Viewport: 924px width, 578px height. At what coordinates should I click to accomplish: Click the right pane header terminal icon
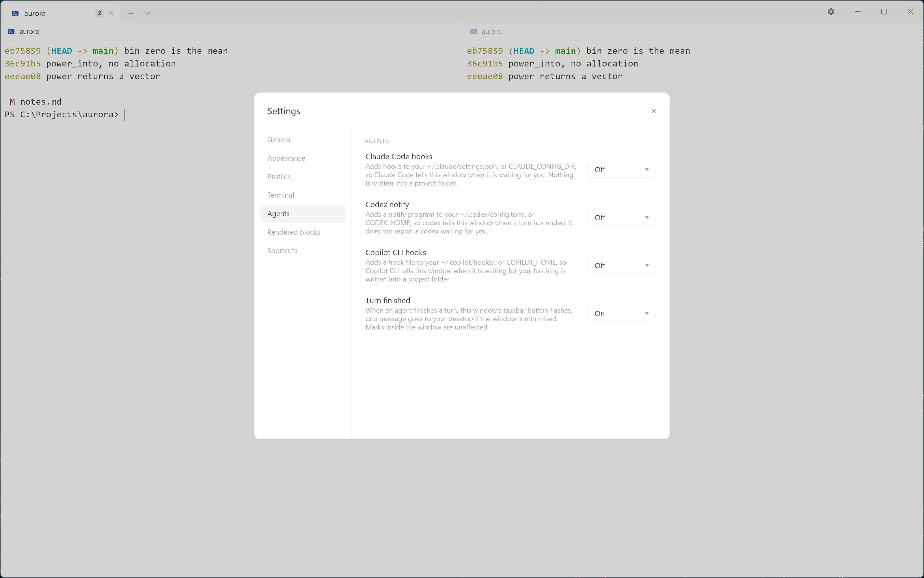click(474, 32)
